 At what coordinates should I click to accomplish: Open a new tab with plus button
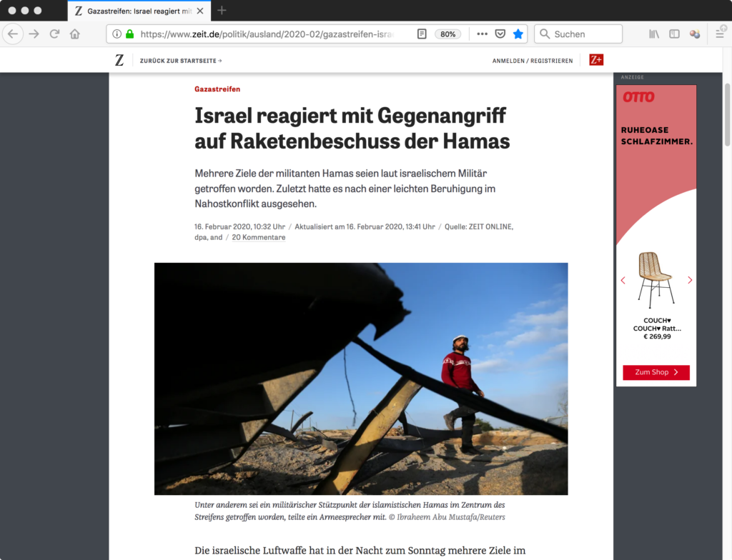click(x=222, y=10)
